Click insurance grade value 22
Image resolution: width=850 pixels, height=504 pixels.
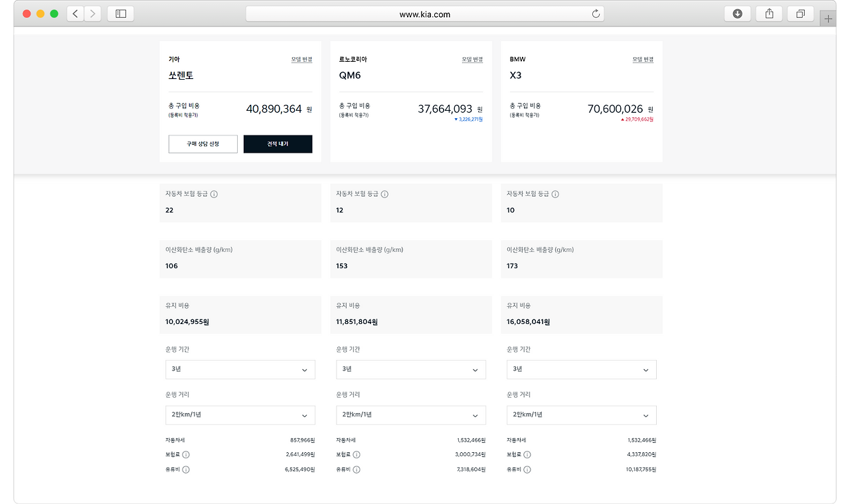click(x=169, y=210)
